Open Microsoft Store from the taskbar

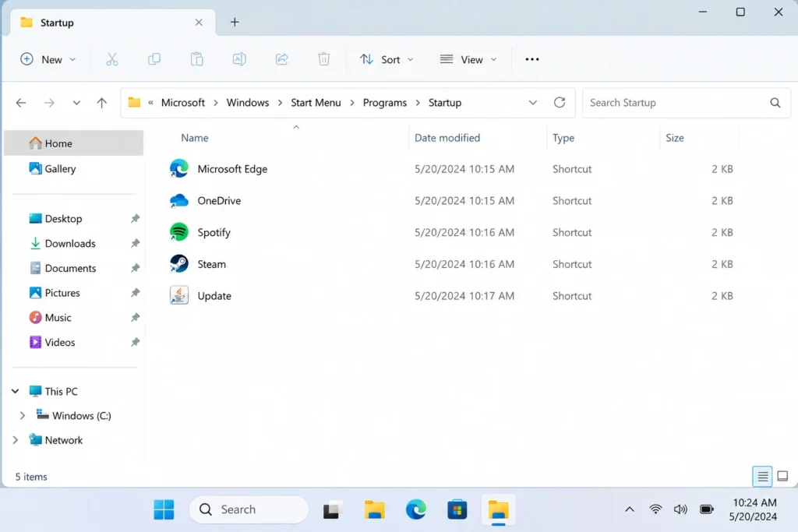click(x=457, y=509)
